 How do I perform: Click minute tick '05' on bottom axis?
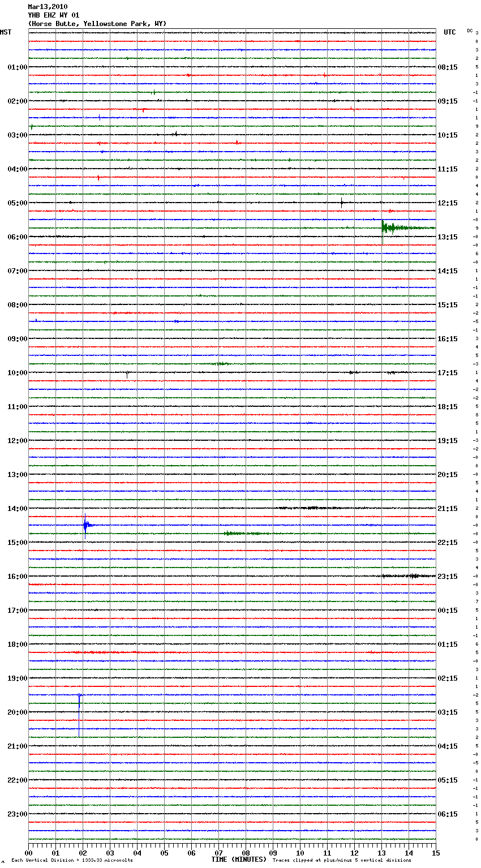click(x=164, y=853)
